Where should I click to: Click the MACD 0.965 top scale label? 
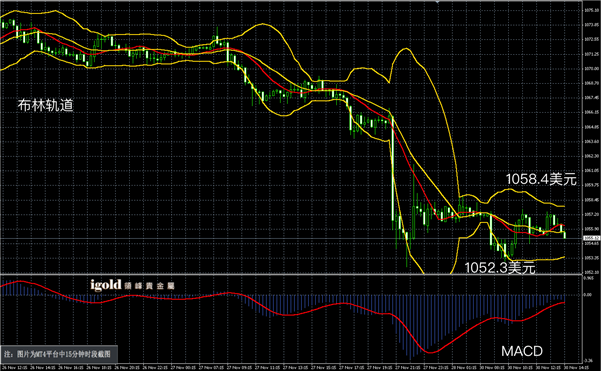pyautogui.click(x=588, y=278)
